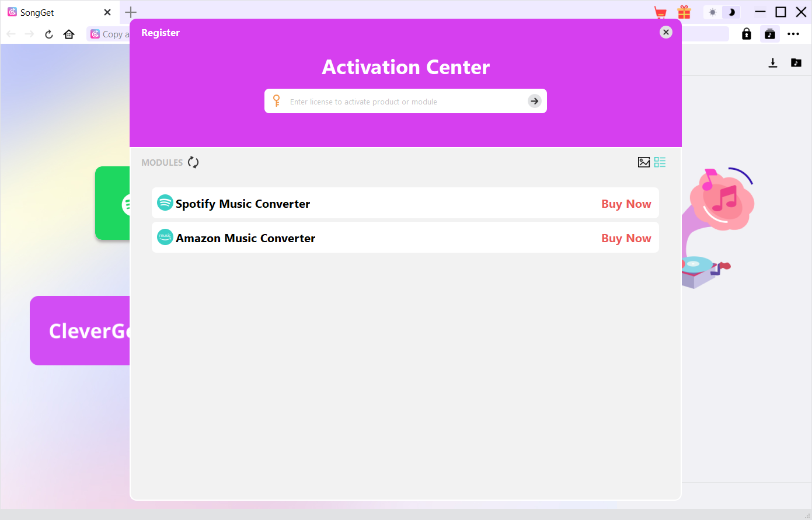Reload the current page

(x=49, y=34)
